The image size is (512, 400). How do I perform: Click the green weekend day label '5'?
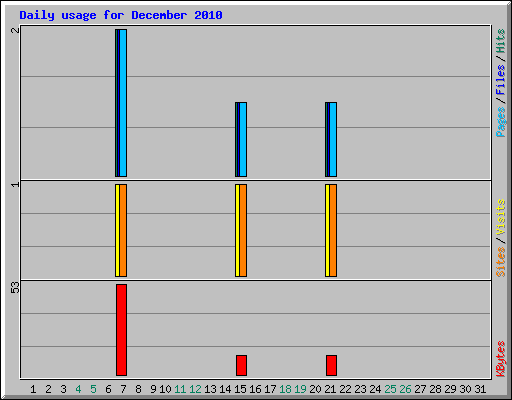(93, 389)
